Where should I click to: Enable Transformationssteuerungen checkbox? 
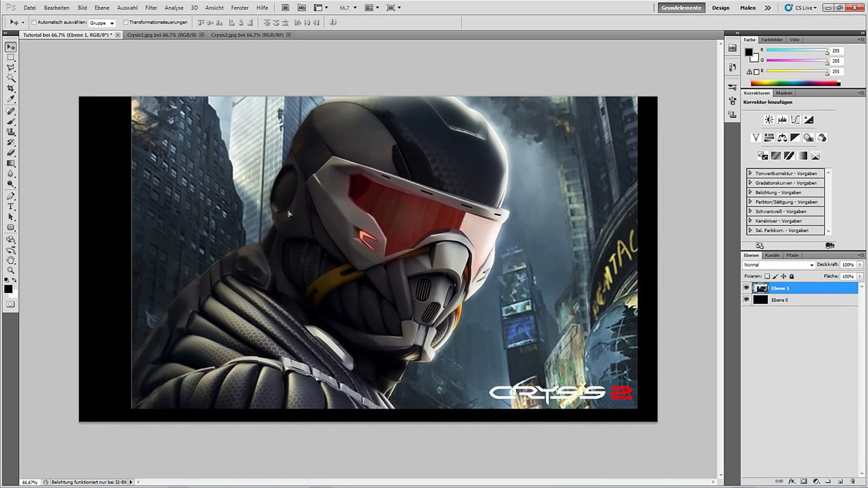click(126, 22)
